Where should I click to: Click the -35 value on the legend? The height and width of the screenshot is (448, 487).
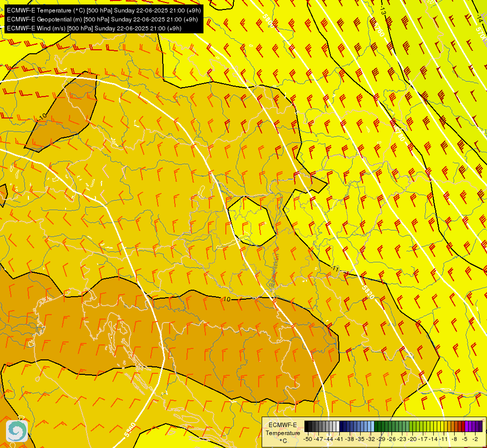pyautogui.click(x=360, y=439)
